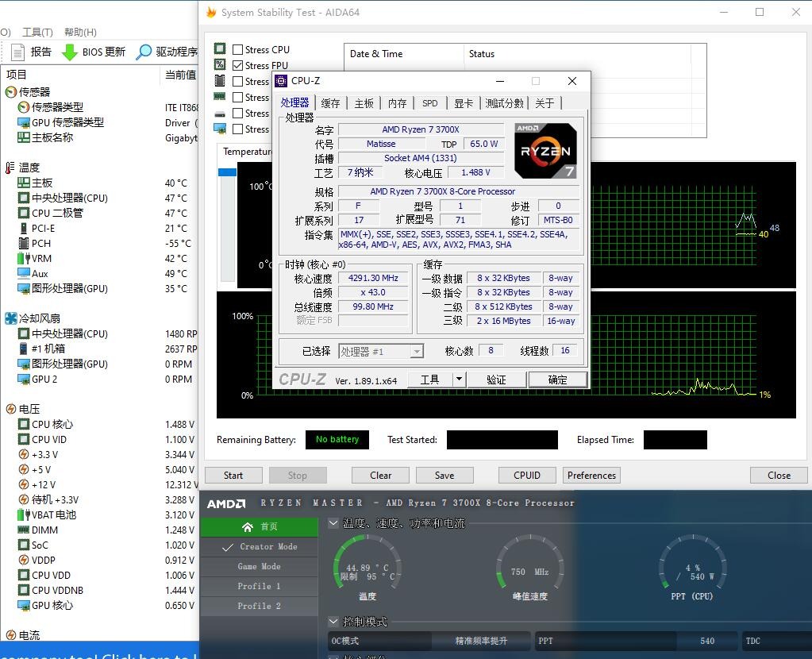Click the Sensor (传感器) clock icon
Viewport: 812px width, 659px height.
click(x=11, y=91)
